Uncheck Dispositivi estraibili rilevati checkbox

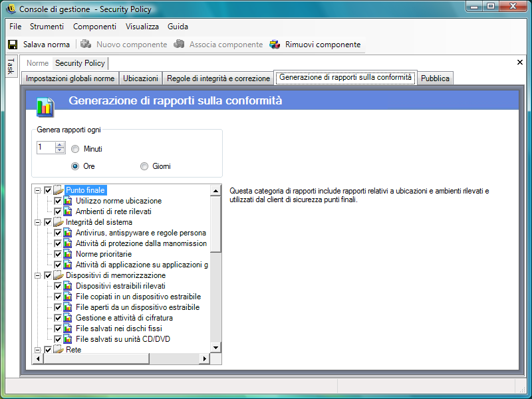[58, 286]
